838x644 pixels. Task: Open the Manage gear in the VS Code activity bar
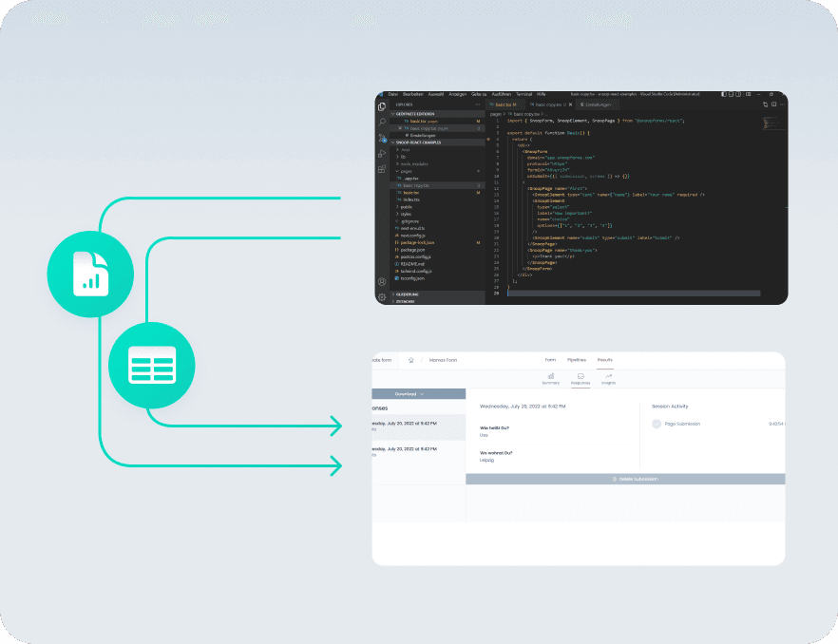pos(382,296)
